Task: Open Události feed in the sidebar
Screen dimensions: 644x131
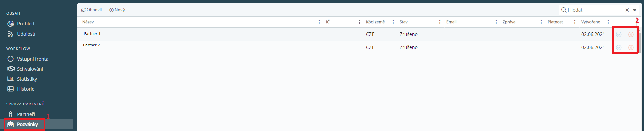Action: click(x=21, y=34)
